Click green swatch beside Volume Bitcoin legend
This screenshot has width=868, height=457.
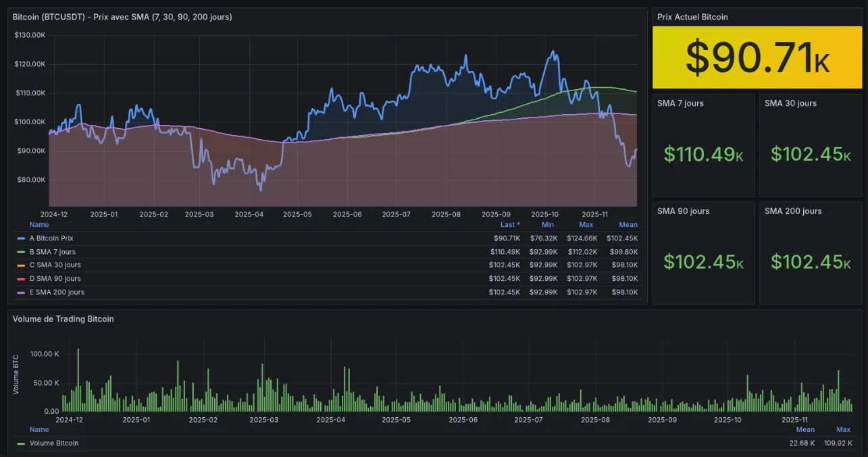coord(20,443)
